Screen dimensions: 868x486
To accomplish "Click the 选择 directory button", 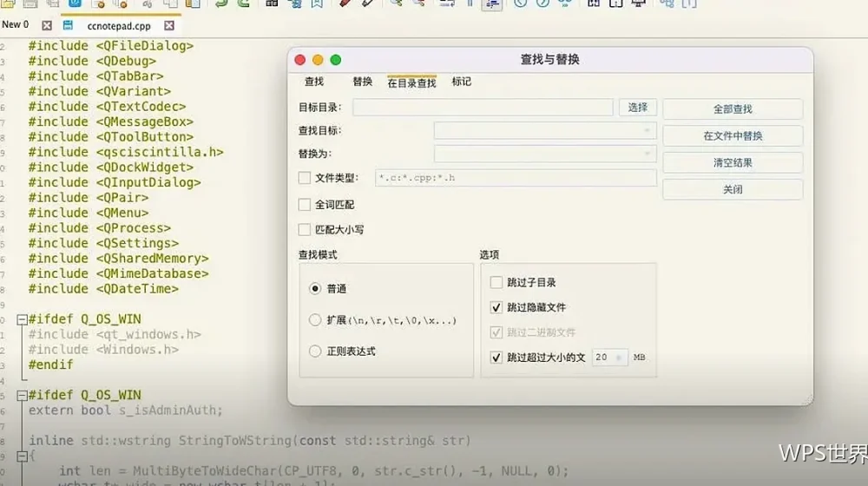I will pos(638,108).
